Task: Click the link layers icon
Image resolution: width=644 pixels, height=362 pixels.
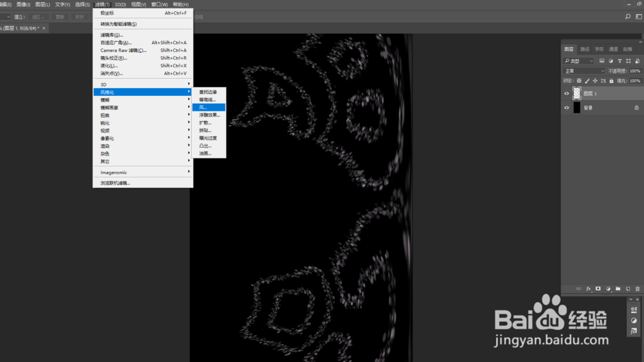Action: [578, 289]
